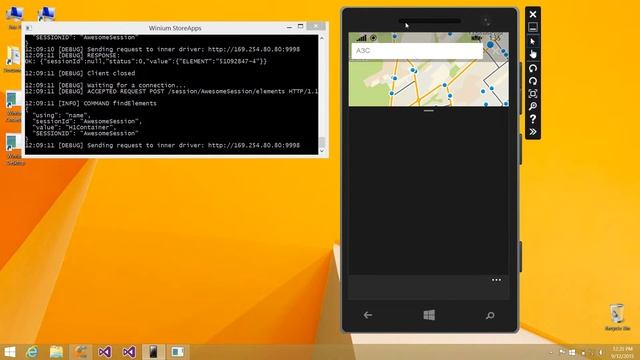
Task: Minimize the Winium StoreApps console window
Action: click(289, 27)
